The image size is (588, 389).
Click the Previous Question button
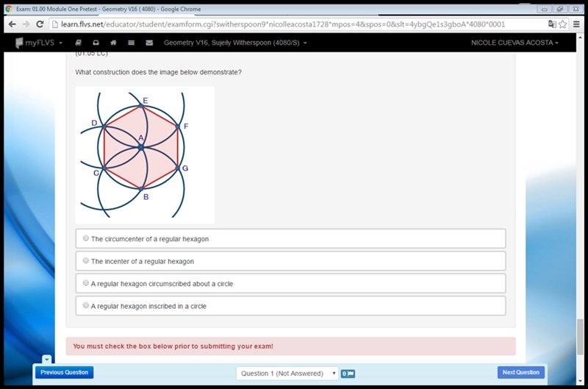click(65, 373)
